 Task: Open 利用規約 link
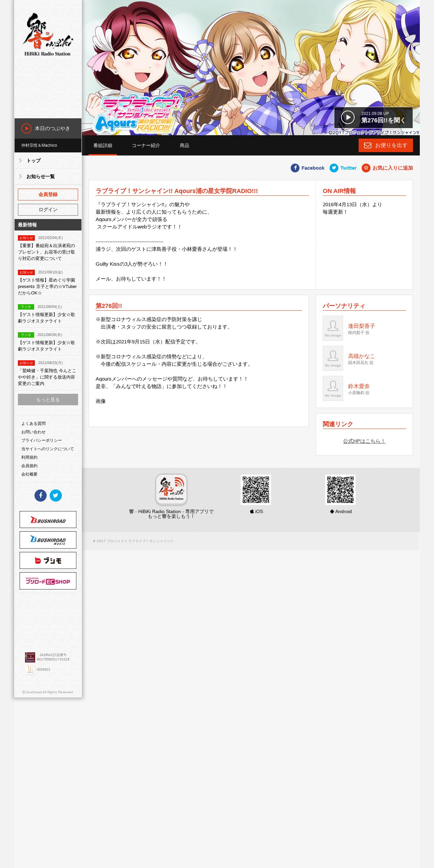click(x=29, y=457)
